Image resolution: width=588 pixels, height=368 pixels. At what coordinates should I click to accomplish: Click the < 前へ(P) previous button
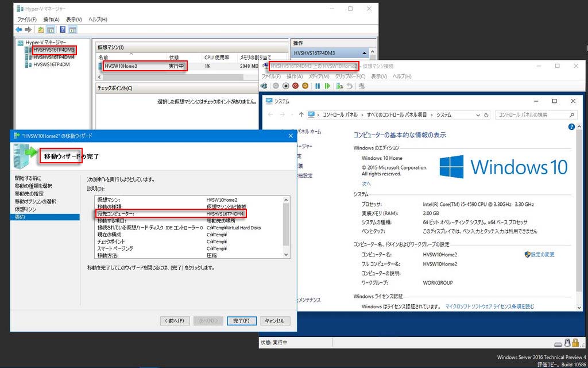[175, 321]
